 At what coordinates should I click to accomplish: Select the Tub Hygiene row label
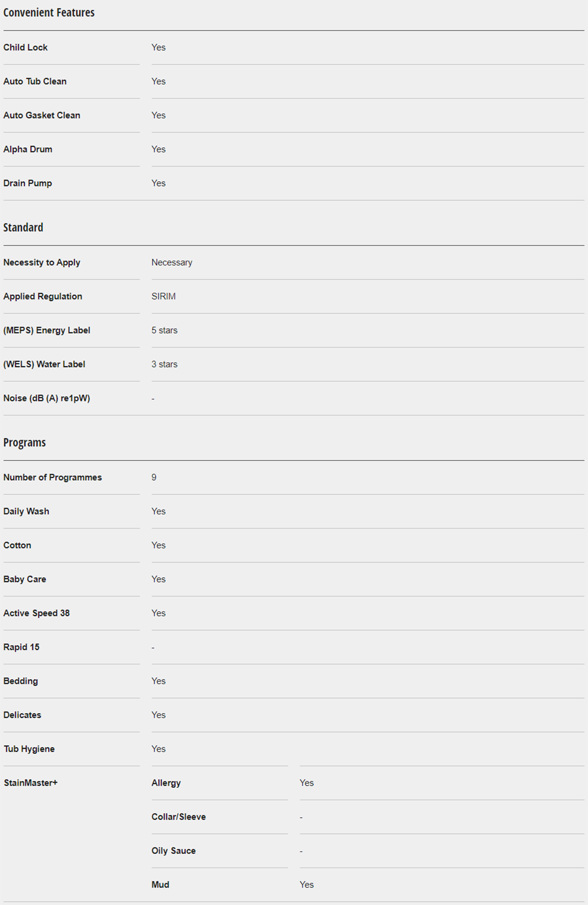click(29, 749)
